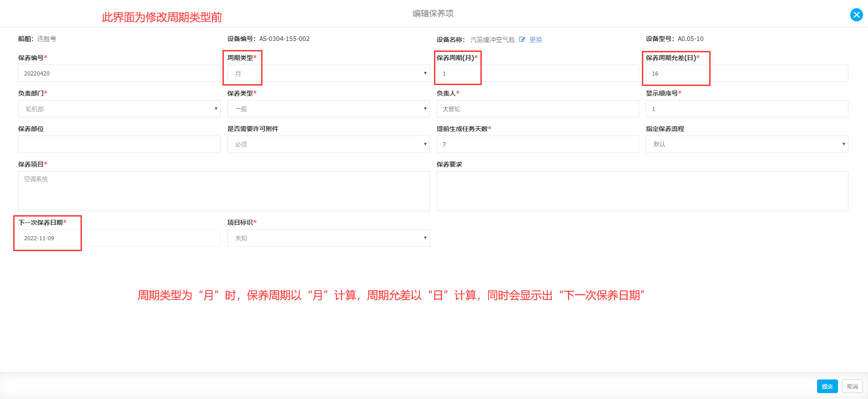Close the 编辑保养项 dialog with the X icon

click(x=856, y=15)
